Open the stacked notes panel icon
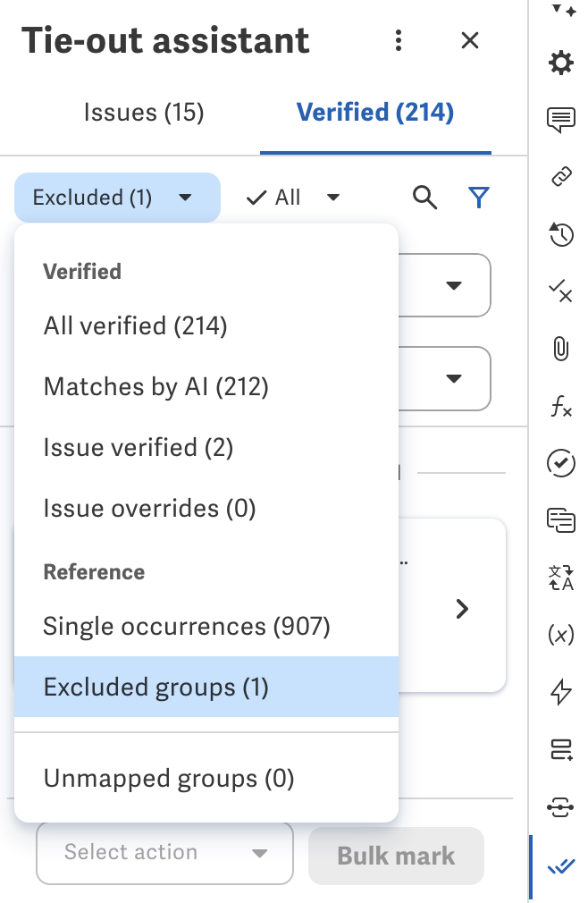 tap(561, 520)
